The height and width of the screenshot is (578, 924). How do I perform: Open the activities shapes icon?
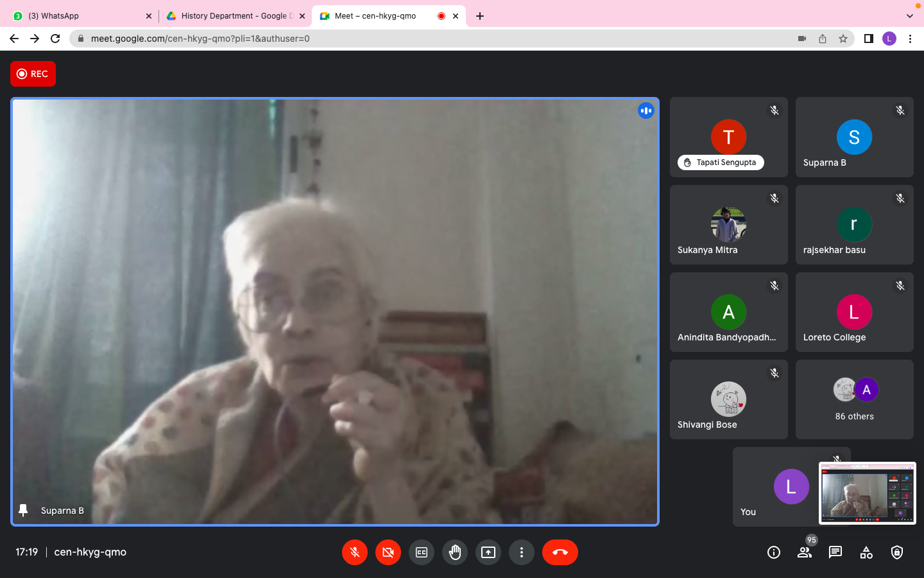tap(866, 552)
